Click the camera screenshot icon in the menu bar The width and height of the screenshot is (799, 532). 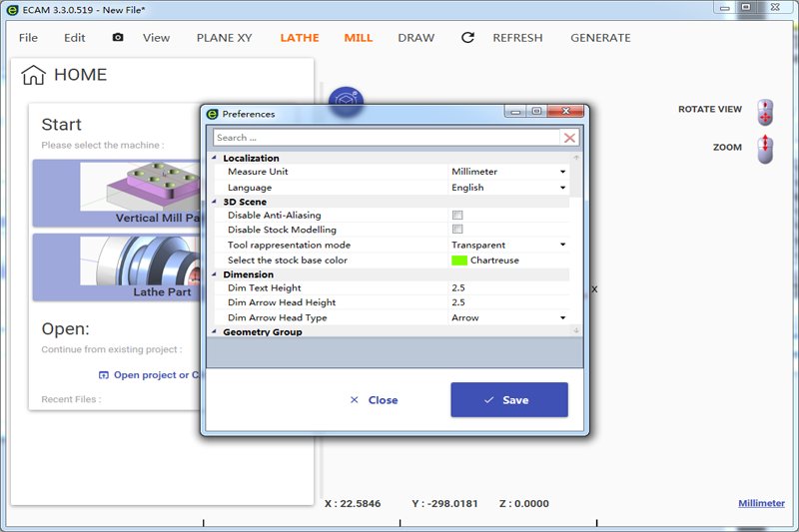point(118,37)
